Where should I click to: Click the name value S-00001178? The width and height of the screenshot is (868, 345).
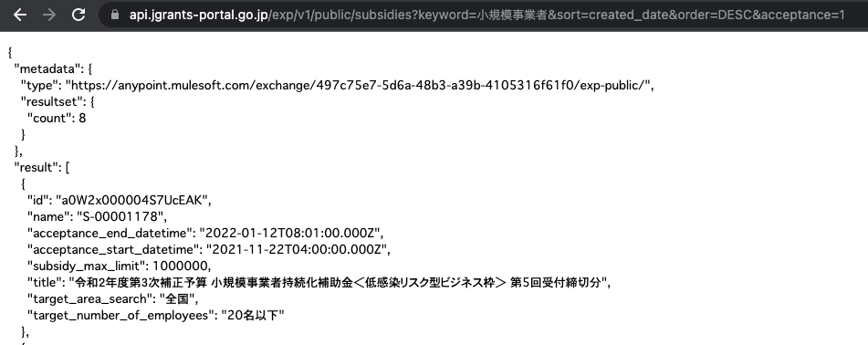click(121, 217)
